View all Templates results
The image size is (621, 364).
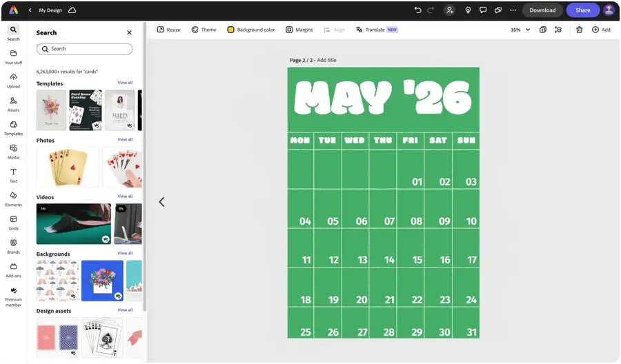coord(125,83)
